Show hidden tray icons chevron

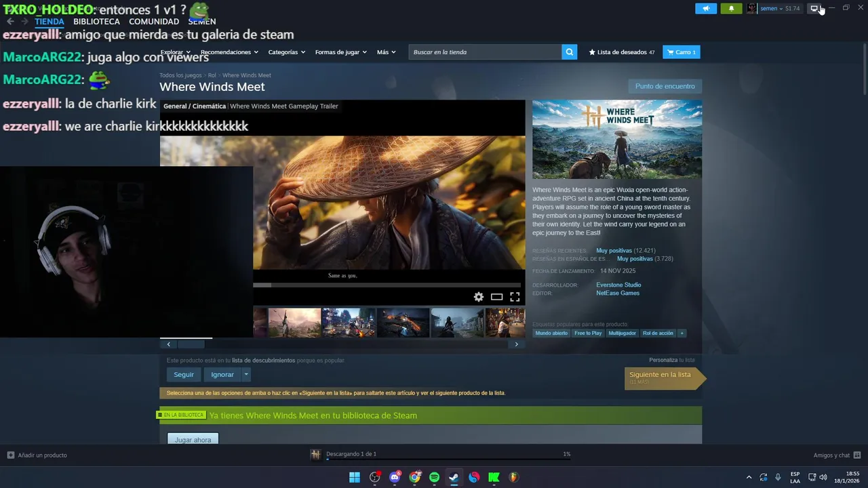[749, 477]
